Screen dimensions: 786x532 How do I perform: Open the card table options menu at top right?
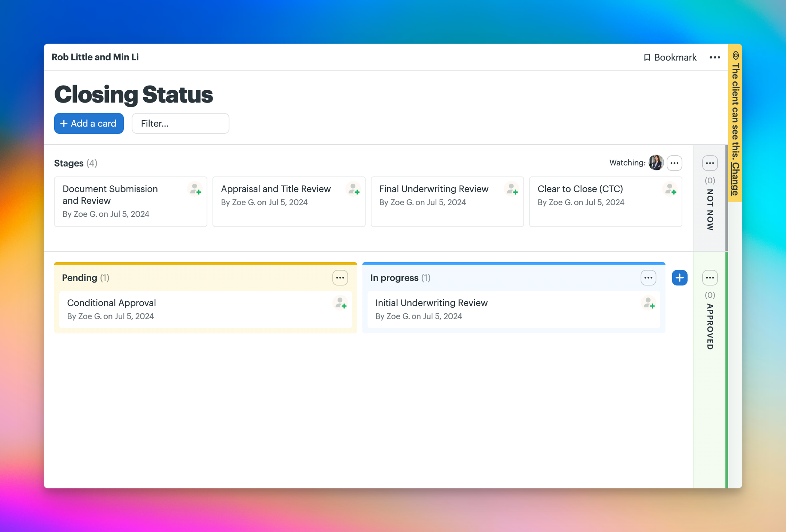(x=715, y=57)
